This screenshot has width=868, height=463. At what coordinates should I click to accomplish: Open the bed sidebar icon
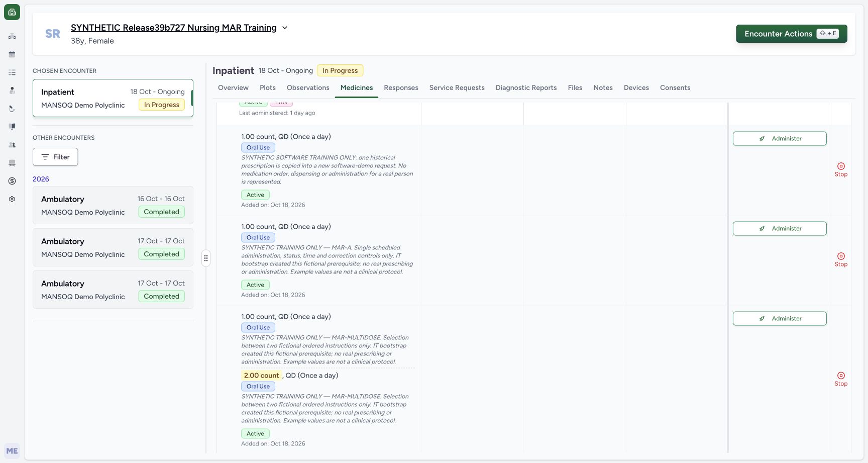(12, 163)
